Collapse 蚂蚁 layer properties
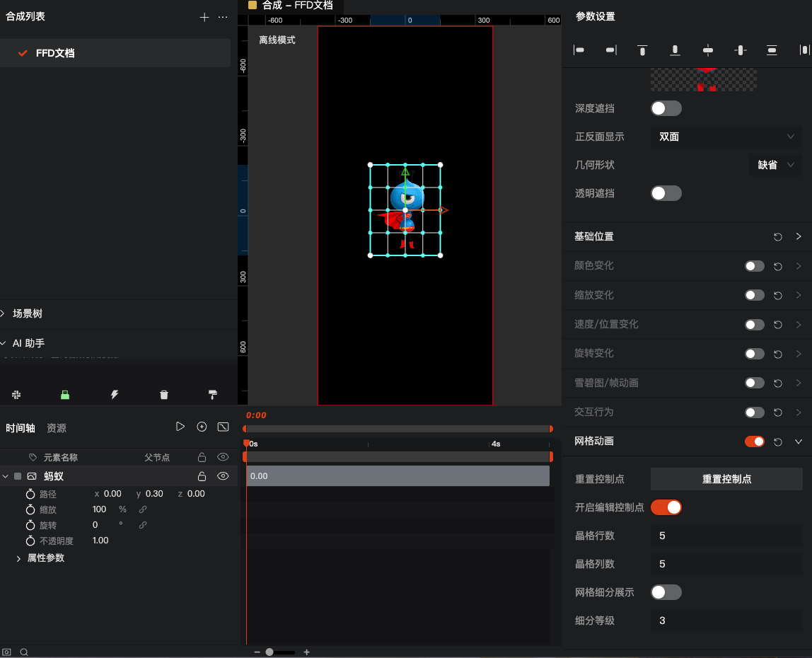Viewport: 812px width, 658px height. (x=5, y=476)
